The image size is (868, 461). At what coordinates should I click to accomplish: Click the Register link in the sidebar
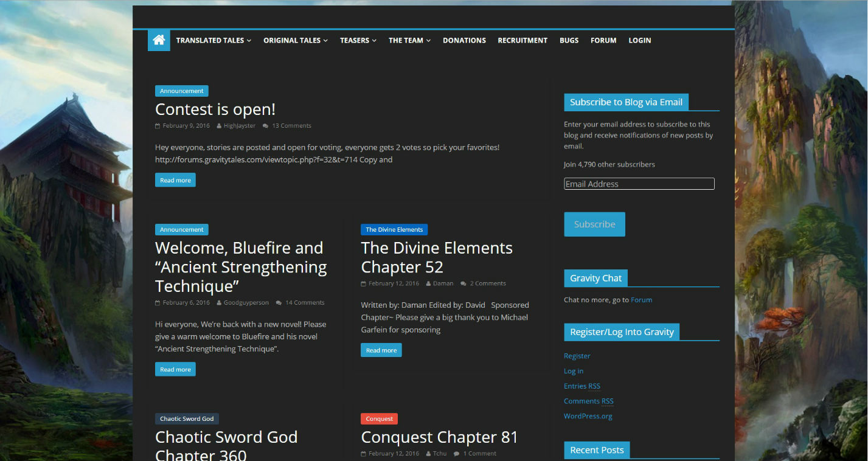point(577,356)
